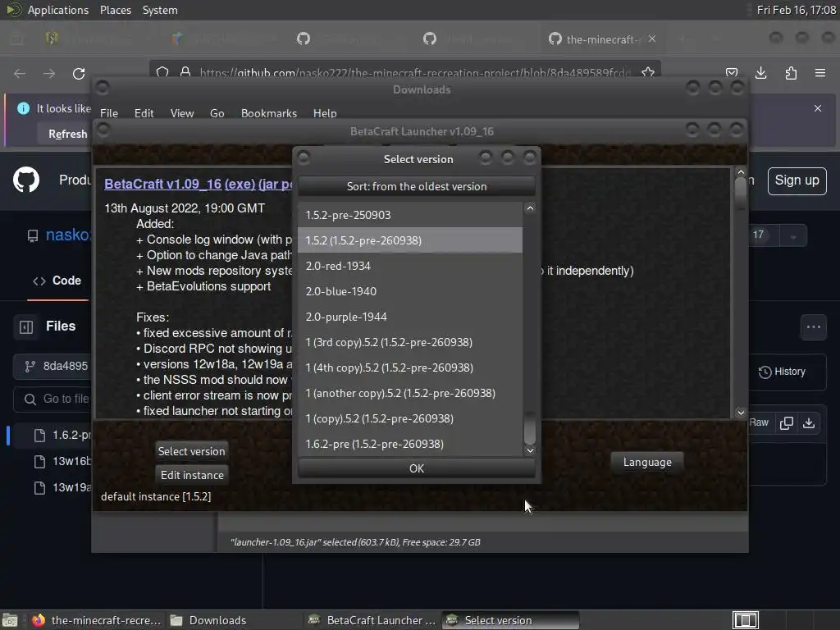Image resolution: width=840 pixels, height=630 pixels.
Task: Select 1 (another copy).5.2 version entry
Action: pos(410,393)
